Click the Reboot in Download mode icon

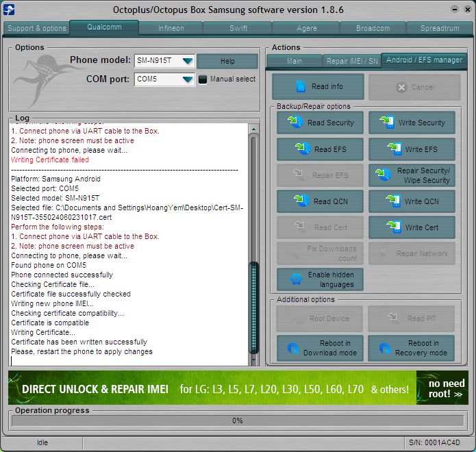point(293,348)
